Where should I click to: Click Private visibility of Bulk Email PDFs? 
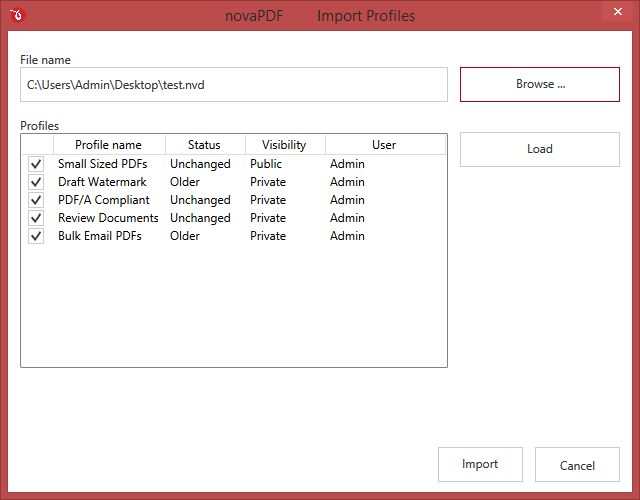tap(268, 236)
